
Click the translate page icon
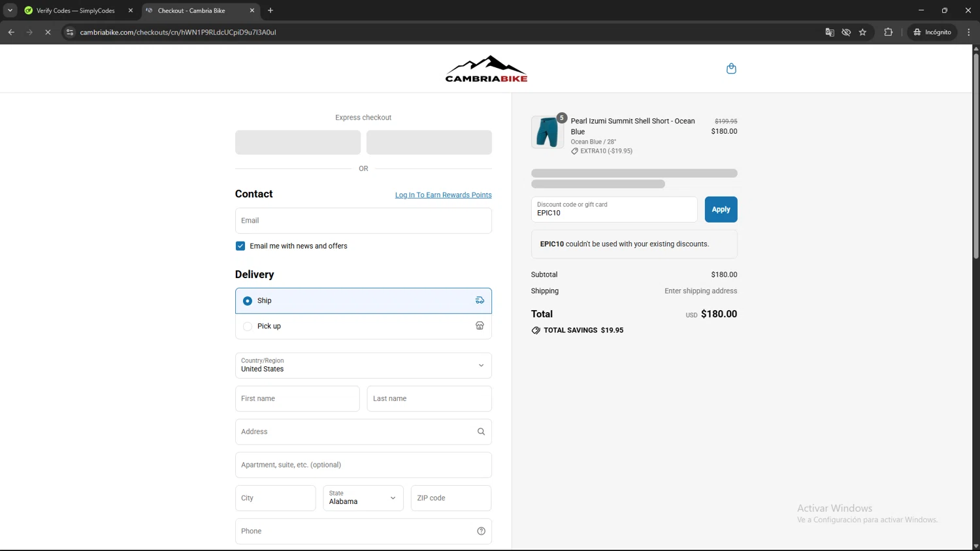pos(830,32)
